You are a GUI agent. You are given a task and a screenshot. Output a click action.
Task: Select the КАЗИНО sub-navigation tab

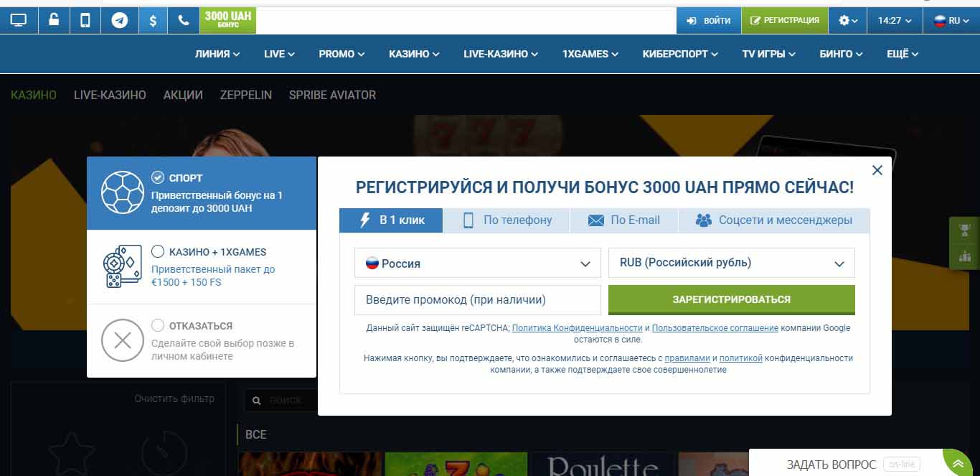coord(34,95)
